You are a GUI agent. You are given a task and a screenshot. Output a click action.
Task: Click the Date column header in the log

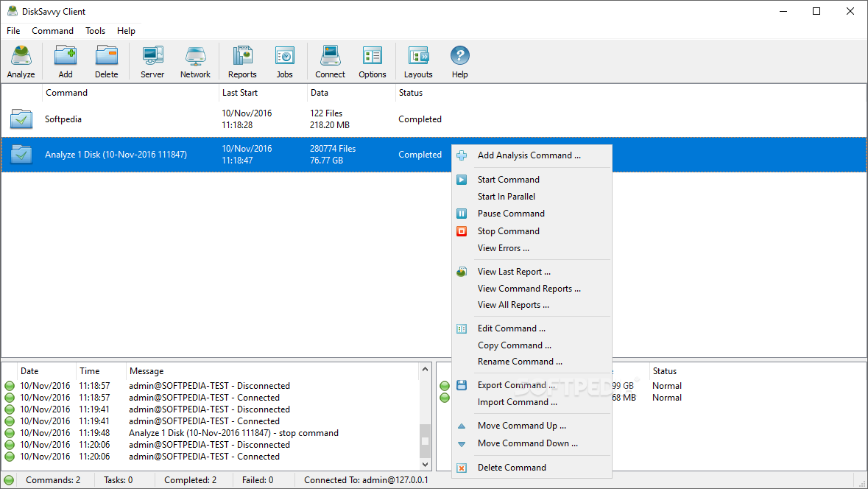coord(46,371)
